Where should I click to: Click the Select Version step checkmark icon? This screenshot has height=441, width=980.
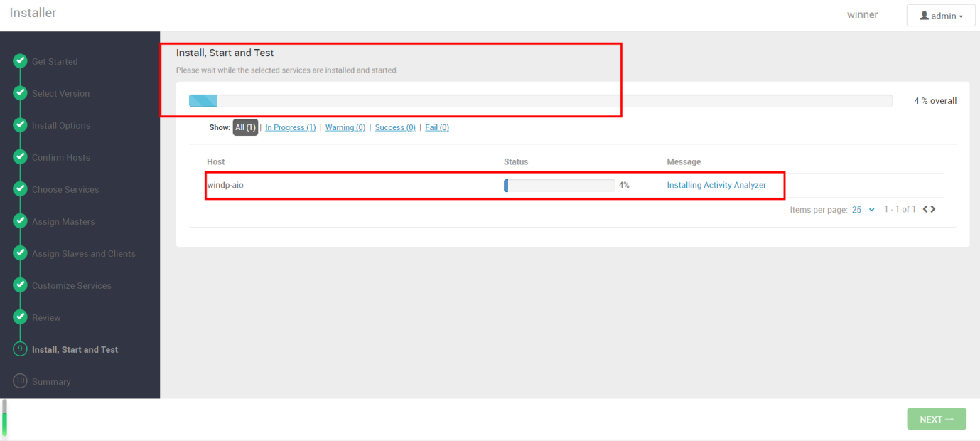click(x=21, y=93)
